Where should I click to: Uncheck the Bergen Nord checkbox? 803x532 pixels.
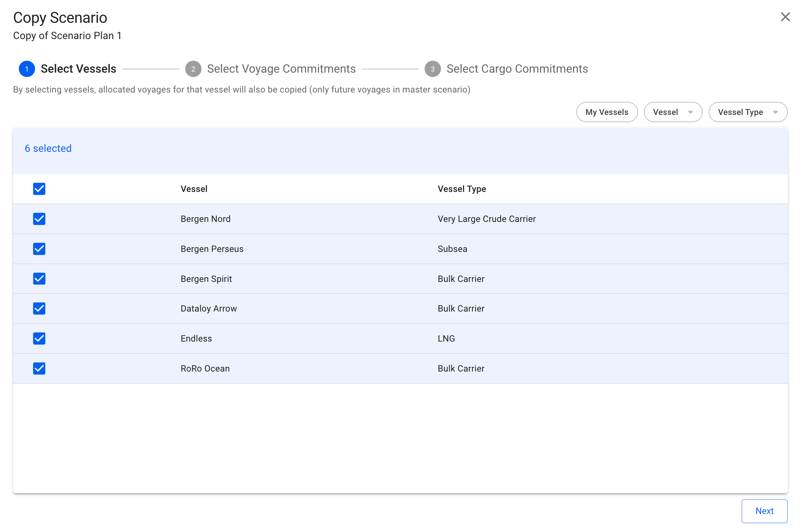pyautogui.click(x=39, y=219)
